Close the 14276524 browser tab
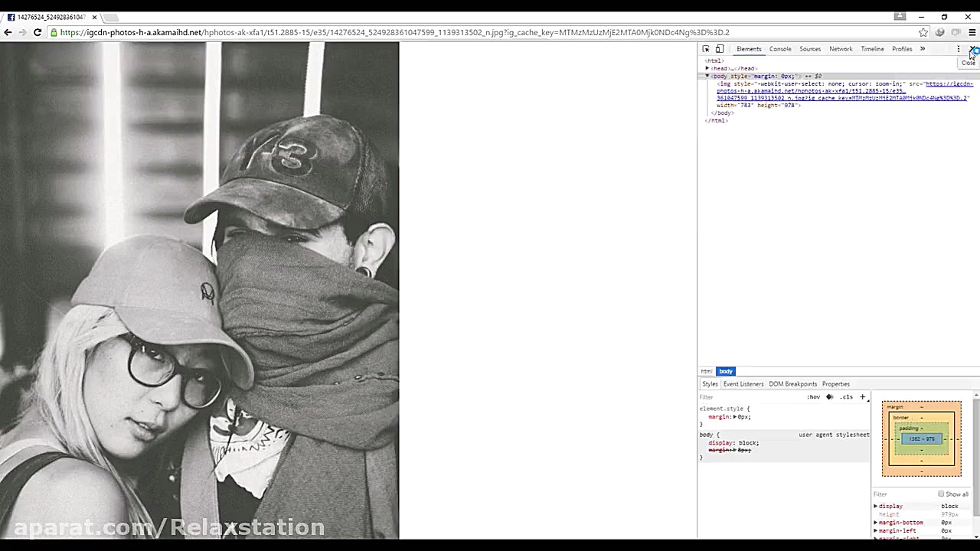This screenshot has width=980, height=551. click(x=94, y=17)
